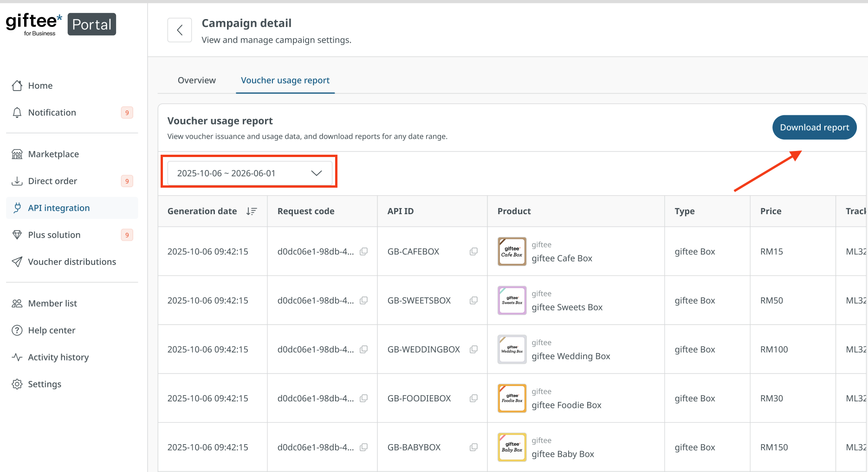868x472 pixels.
Task: Open Voucher distributions page
Action: (x=72, y=262)
